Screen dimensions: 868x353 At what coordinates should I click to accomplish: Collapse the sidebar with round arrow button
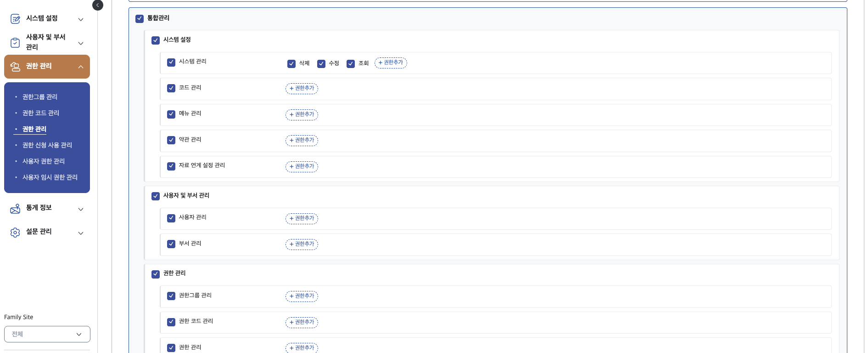pyautogui.click(x=98, y=5)
